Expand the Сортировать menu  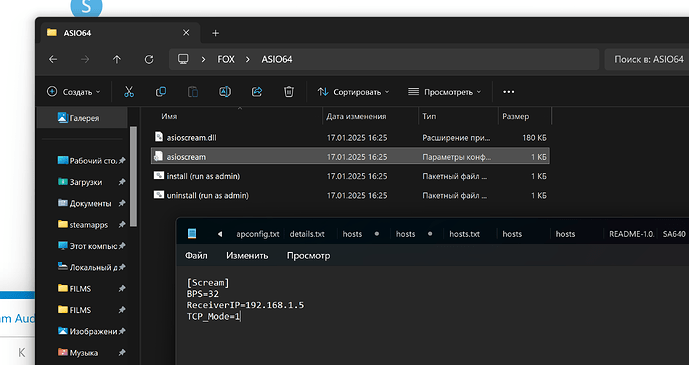[353, 92]
